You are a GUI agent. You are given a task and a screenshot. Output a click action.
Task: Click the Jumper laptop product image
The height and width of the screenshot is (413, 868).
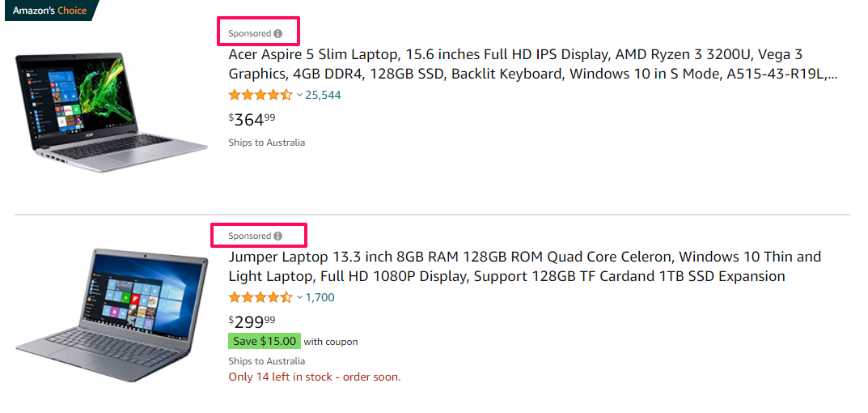112,315
